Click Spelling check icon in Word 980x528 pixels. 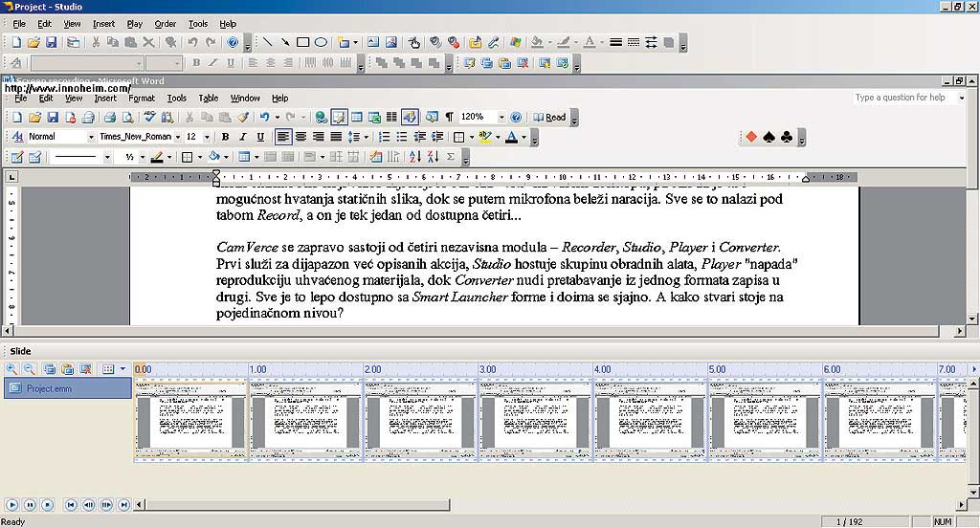point(149,117)
